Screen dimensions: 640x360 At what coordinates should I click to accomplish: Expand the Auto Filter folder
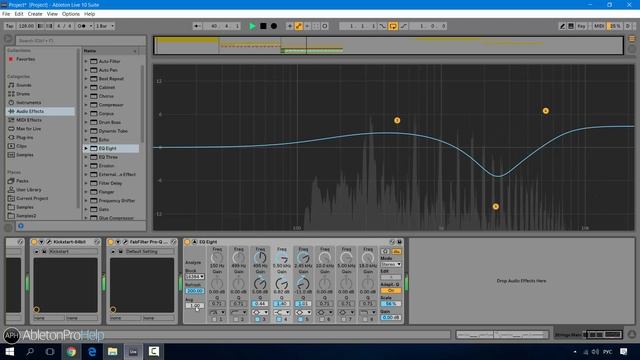(x=86, y=61)
